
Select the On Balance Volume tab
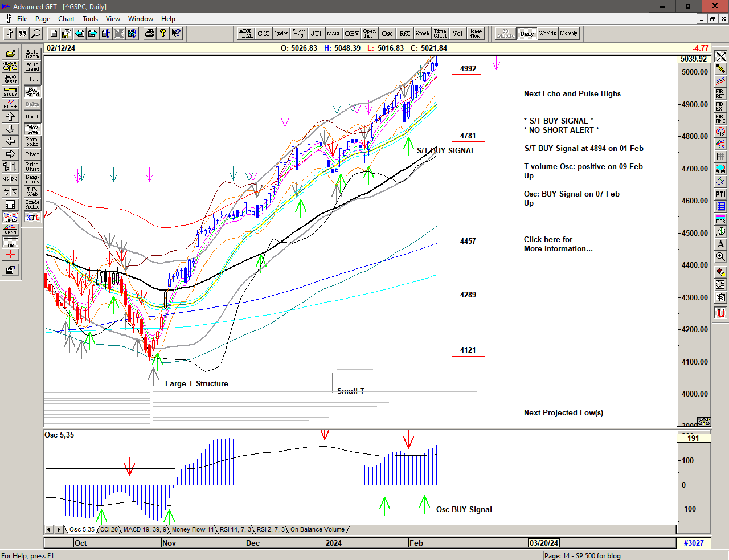(x=317, y=530)
